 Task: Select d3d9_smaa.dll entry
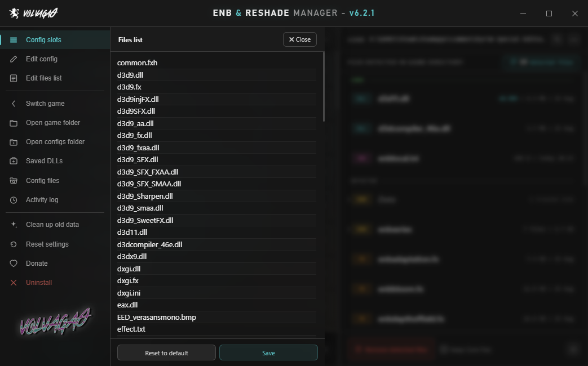coord(216,208)
